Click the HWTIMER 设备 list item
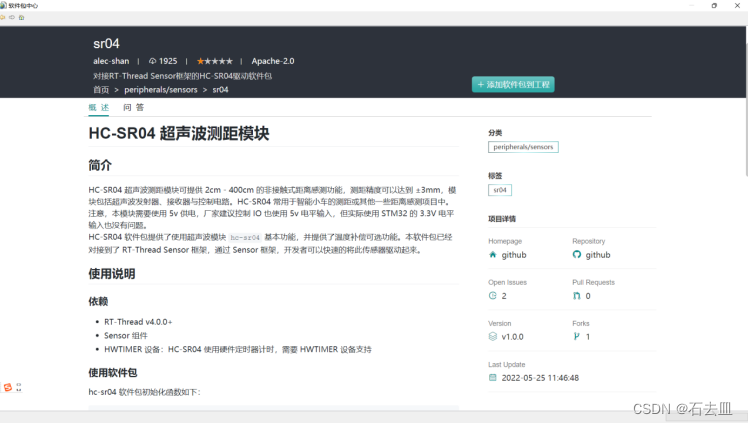 238,349
